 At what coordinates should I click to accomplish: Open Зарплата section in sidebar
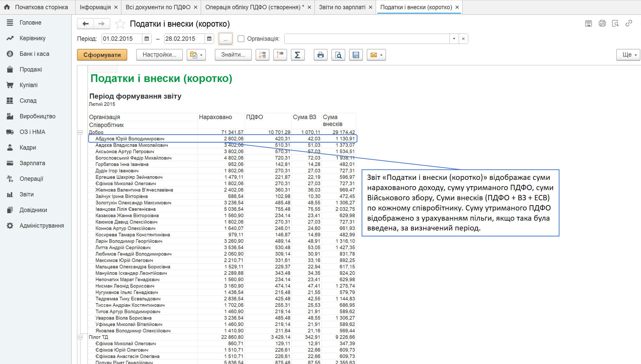pos(35,163)
